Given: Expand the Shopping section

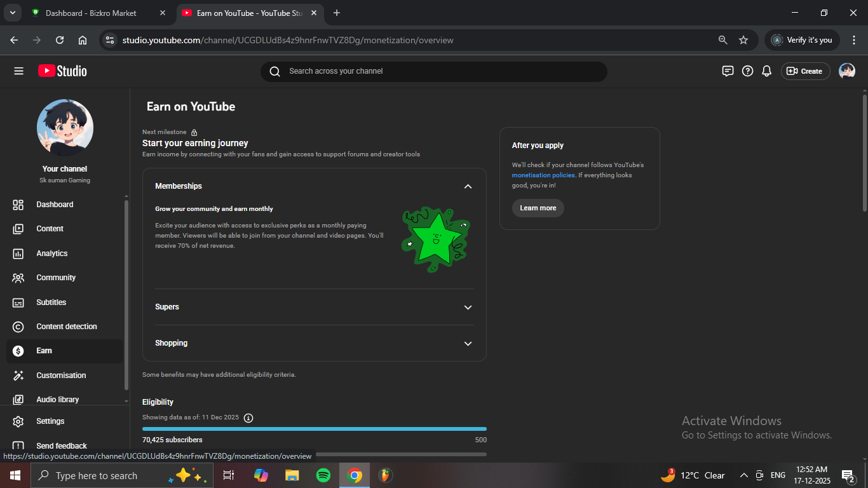Looking at the screenshot, I should [468, 343].
